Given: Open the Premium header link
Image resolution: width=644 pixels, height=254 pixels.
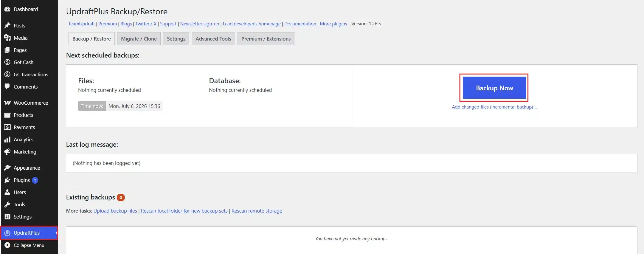Looking at the screenshot, I should pyautogui.click(x=108, y=24).
